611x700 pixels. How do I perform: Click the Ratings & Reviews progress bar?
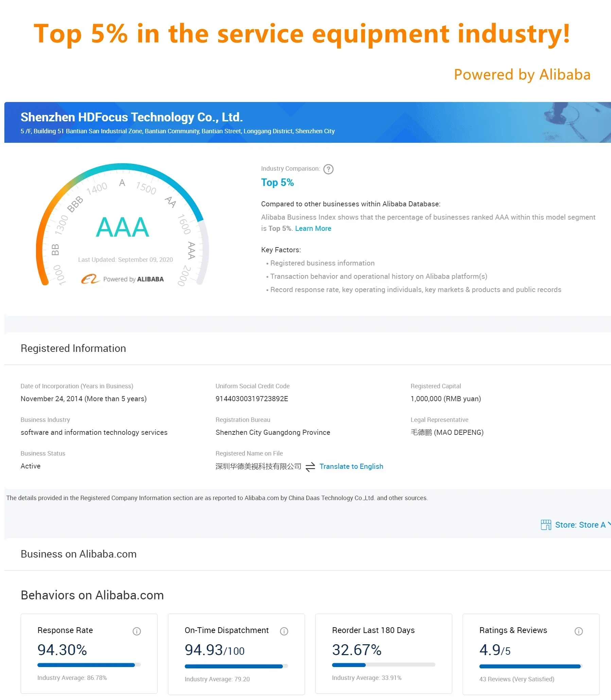(530, 666)
